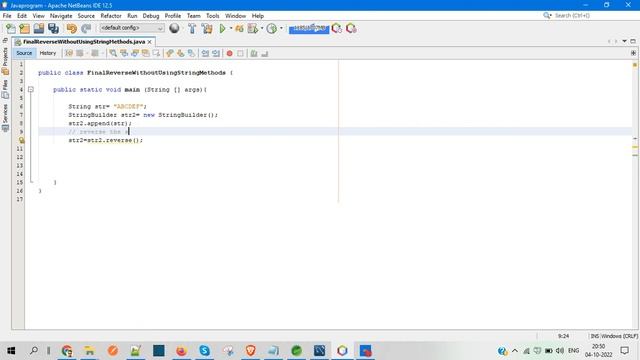Click the hint lightbulb on line 10

pyautogui.click(x=21, y=140)
